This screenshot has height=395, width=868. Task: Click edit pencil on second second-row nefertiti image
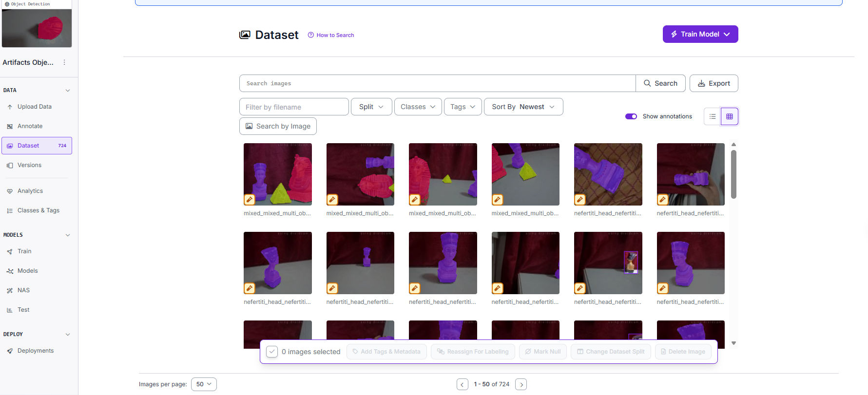tap(332, 288)
